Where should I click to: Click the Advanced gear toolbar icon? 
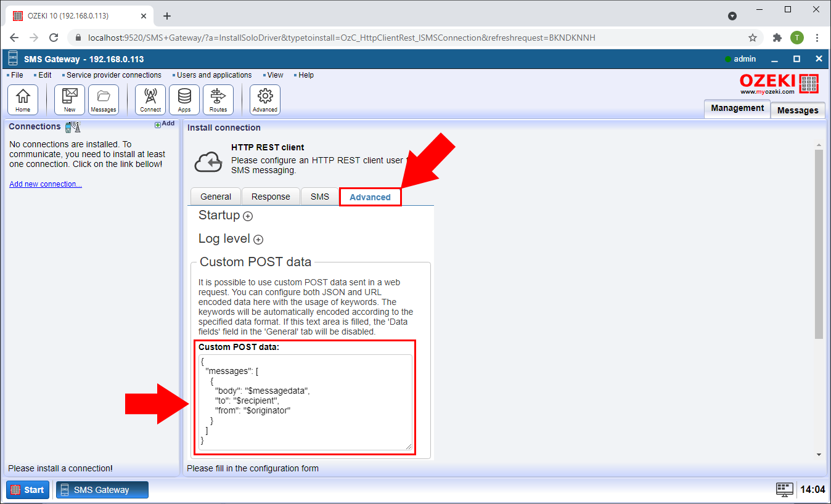pyautogui.click(x=265, y=100)
